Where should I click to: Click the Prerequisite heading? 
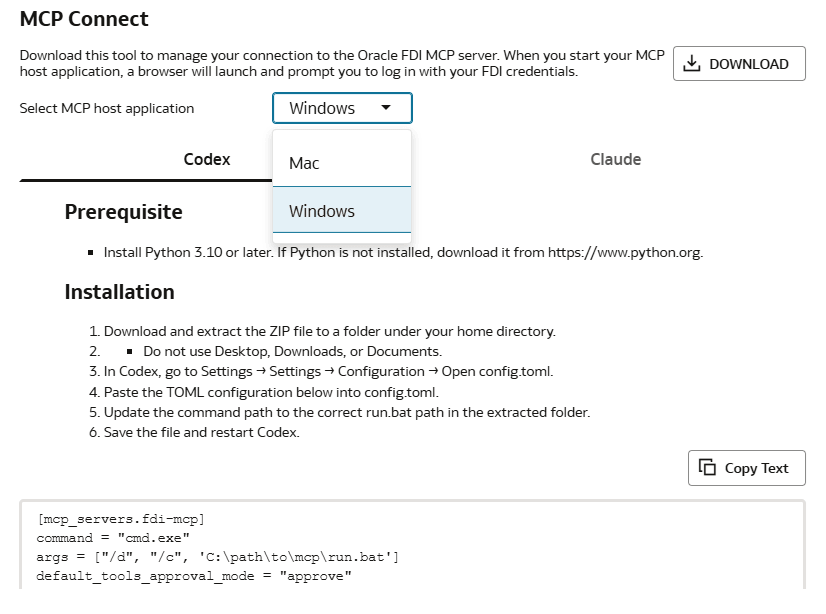[123, 212]
